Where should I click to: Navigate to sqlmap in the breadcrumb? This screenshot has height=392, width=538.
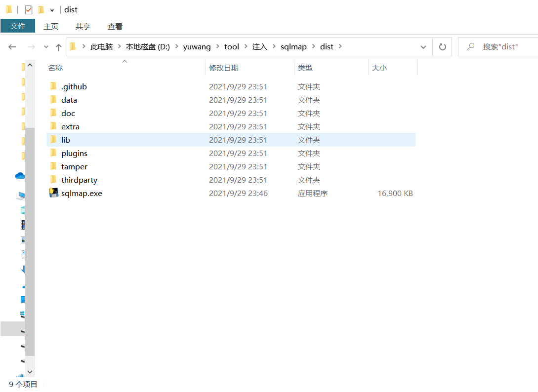tap(293, 46)
